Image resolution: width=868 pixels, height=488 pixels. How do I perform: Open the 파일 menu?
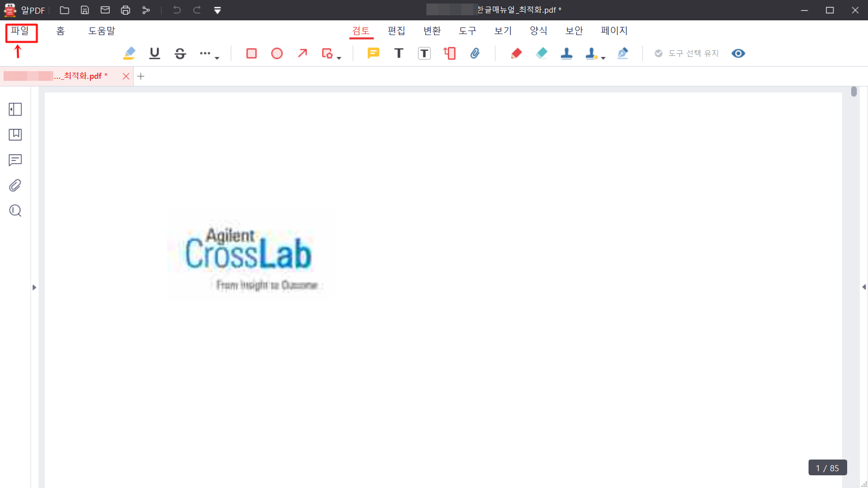point(20,31)
